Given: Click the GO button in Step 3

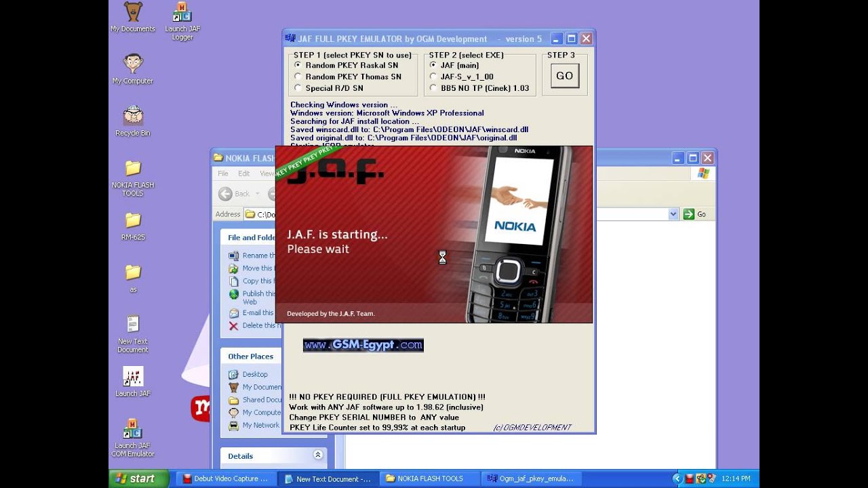Looking at the screenshot, I should tap(564, 76).
